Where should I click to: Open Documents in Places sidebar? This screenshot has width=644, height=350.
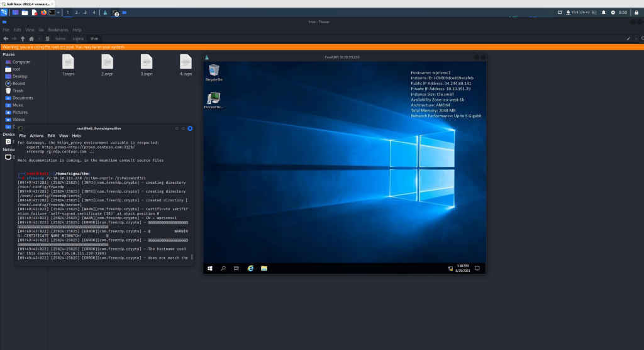[24, 98]
